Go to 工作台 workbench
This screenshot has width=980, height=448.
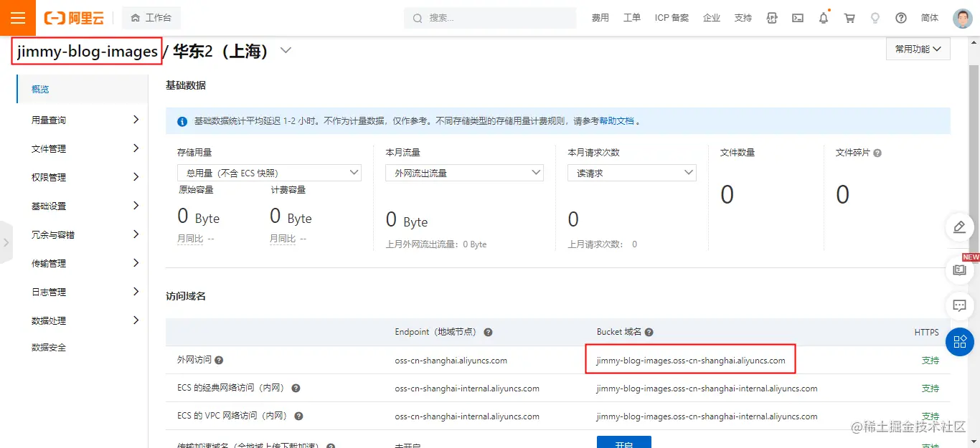coord(151,18)
